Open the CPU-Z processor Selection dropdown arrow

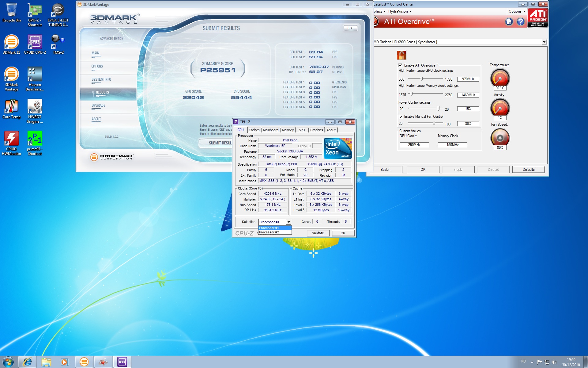coord(288,222)
